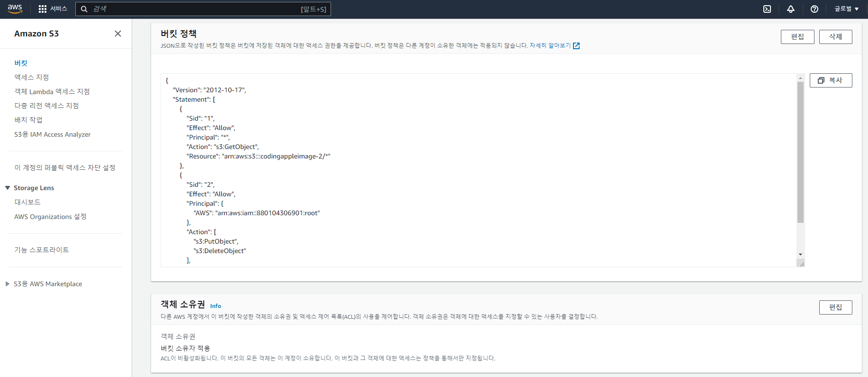Click the policy textarea resize handle
This screenshot has height=377, width=868.
[x=801, y=263]
